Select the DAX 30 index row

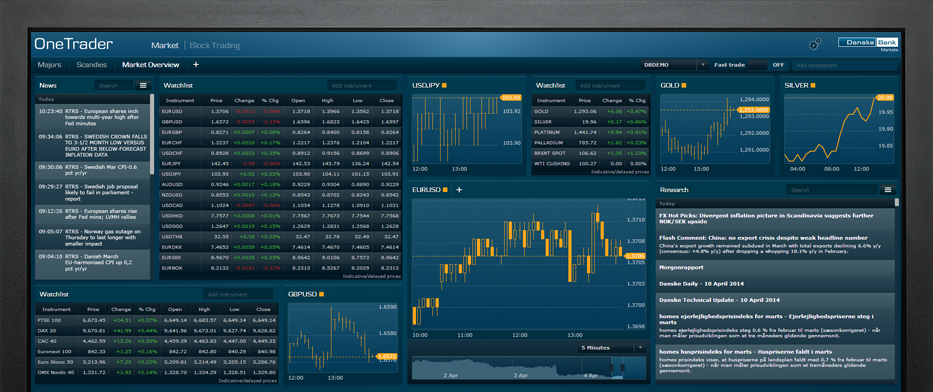[x=156, y=330]
